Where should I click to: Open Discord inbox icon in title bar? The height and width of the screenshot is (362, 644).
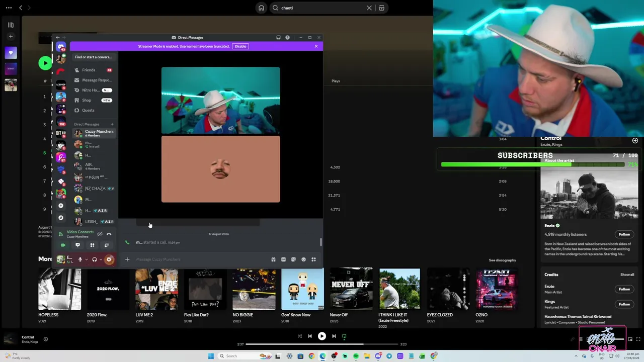point(278,37)
